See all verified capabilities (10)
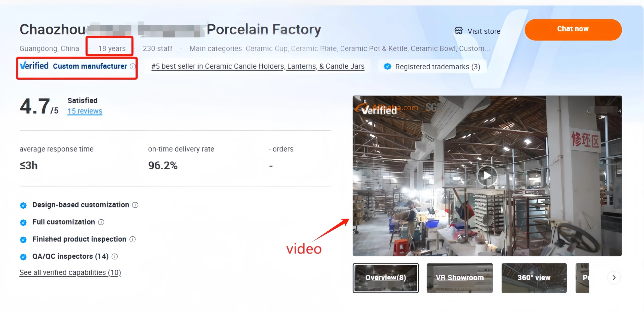The image size is (644, 313). click(70, 273)
